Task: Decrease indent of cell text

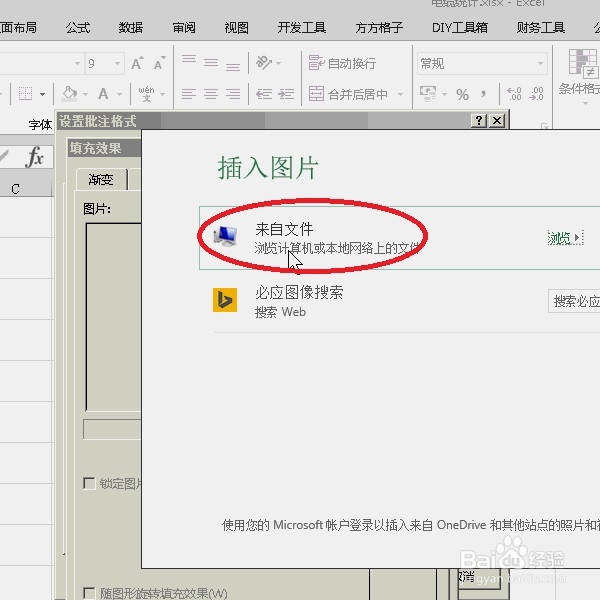Action: [264, 94]
